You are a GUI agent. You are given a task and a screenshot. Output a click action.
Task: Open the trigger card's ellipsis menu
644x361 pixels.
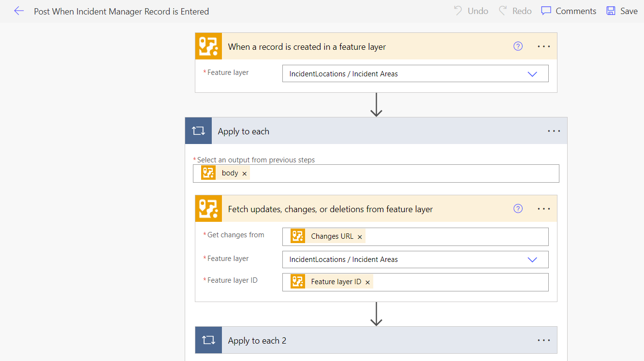coord(543,46)
